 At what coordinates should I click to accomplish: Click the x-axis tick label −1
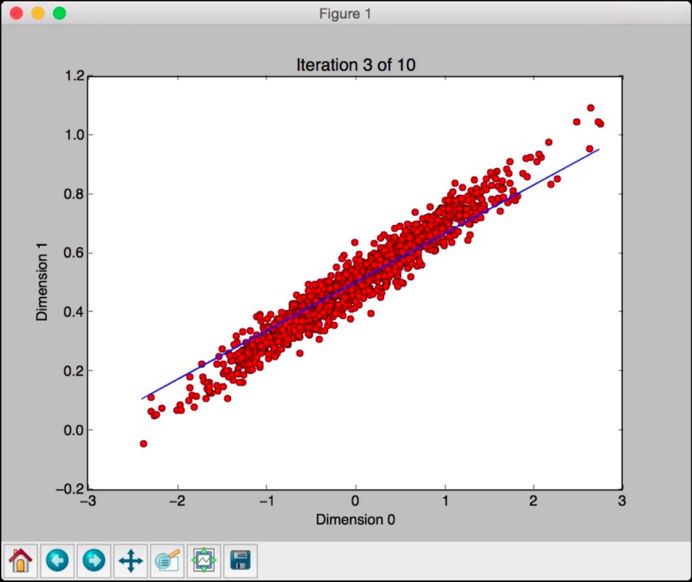pos(267,501)
